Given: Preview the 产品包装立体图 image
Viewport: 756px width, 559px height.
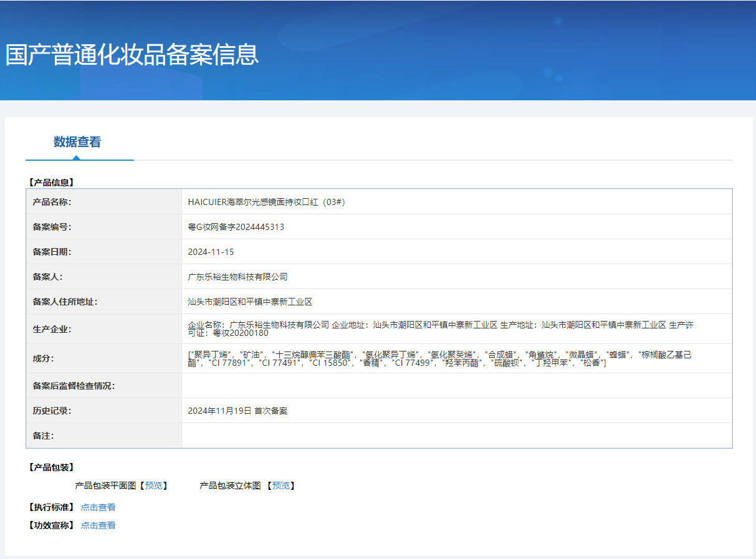Looking at the screenshot, I should click(282, 485).
